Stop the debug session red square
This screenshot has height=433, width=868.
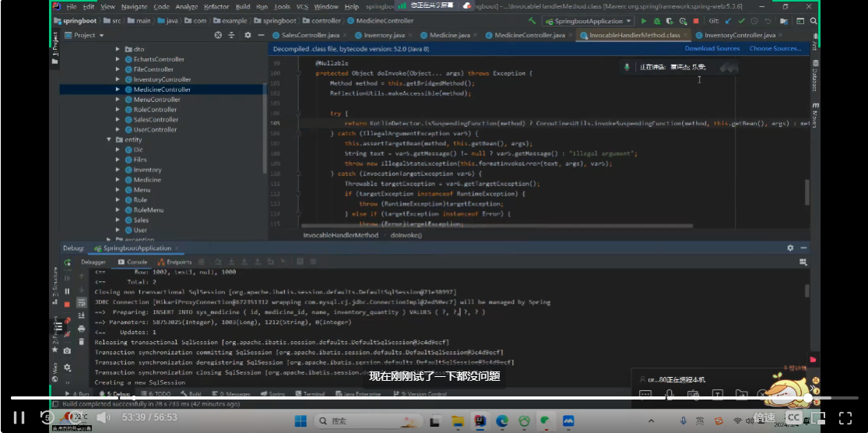click(68, 304)
